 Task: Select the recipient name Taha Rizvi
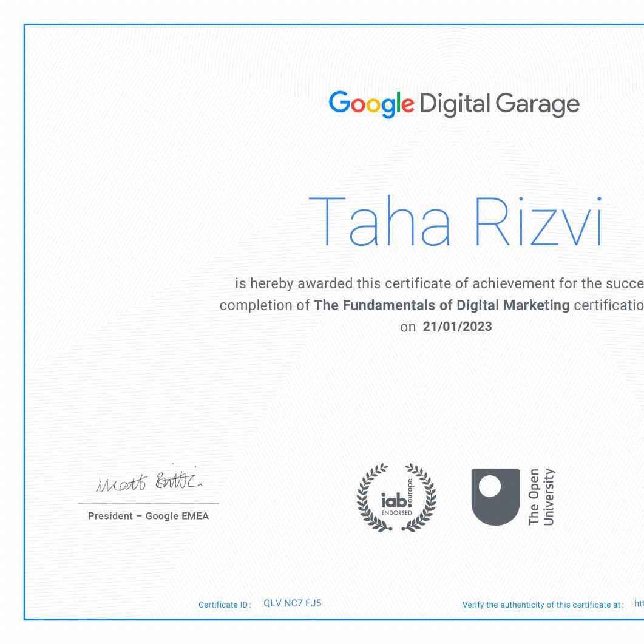tap(458, 222)
